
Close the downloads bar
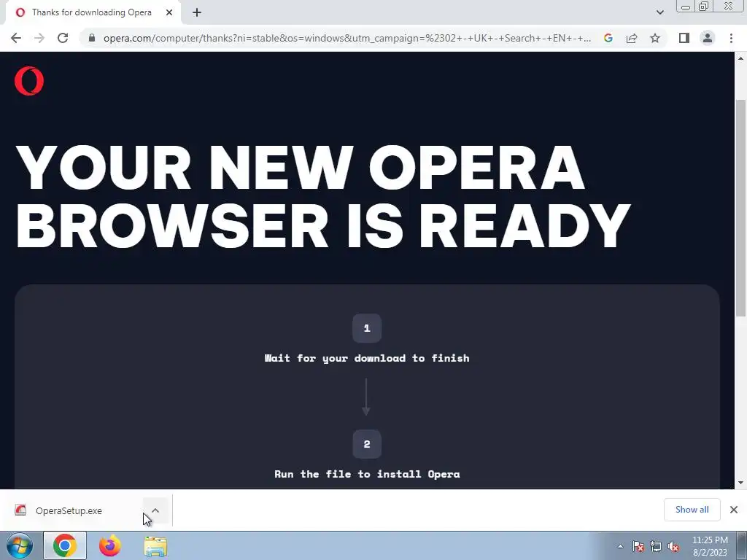(x=734, y=510)
